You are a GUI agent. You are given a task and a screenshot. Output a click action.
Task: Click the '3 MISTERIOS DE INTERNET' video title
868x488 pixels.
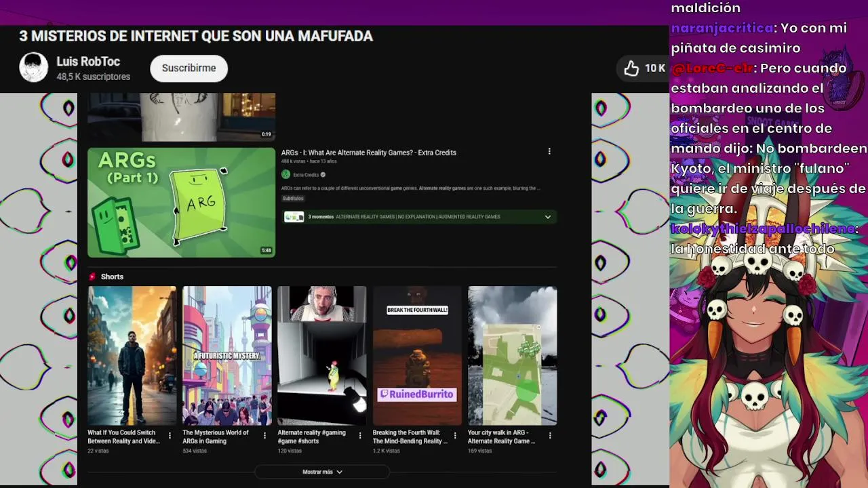[x=196, y=36]
